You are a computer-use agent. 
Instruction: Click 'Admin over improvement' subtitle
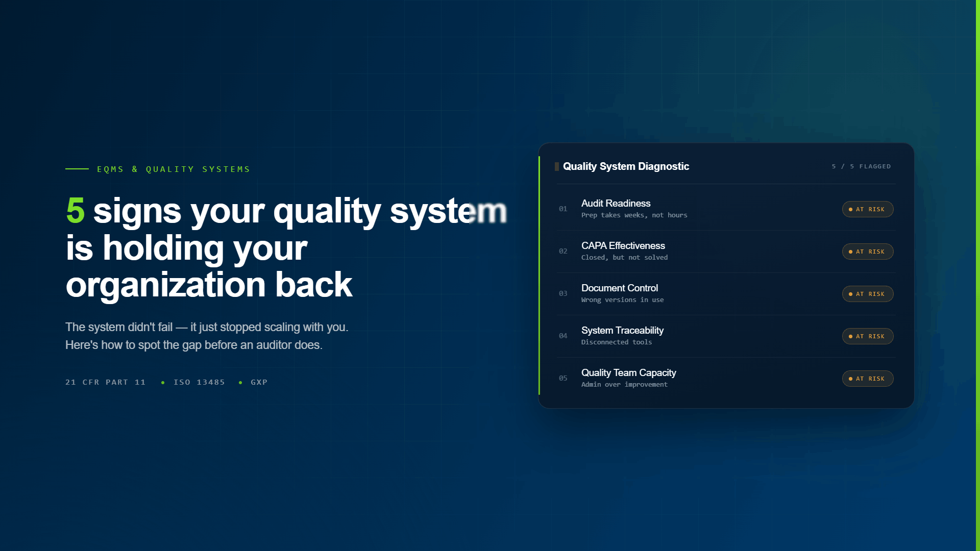click(x=624, y=385)
